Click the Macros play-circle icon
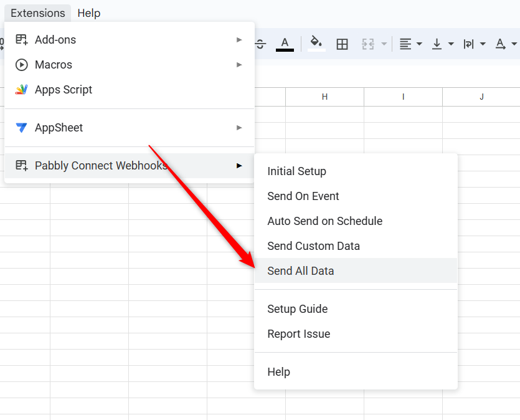The image size is (520, 420). coord(22,65)
